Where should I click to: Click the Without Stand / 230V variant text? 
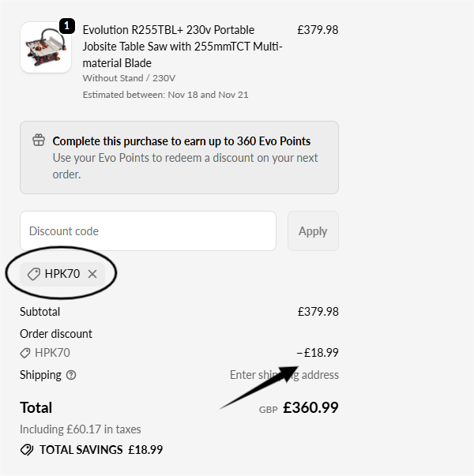[129, 78]
